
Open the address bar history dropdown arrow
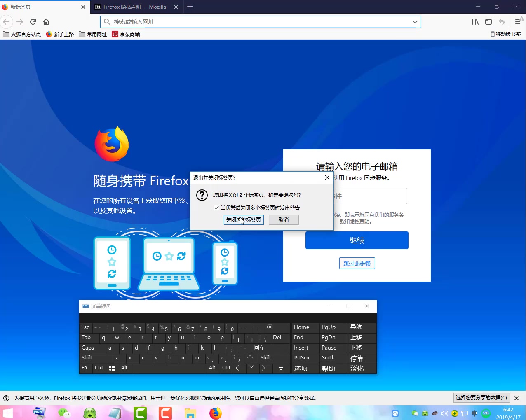[416, 22]
